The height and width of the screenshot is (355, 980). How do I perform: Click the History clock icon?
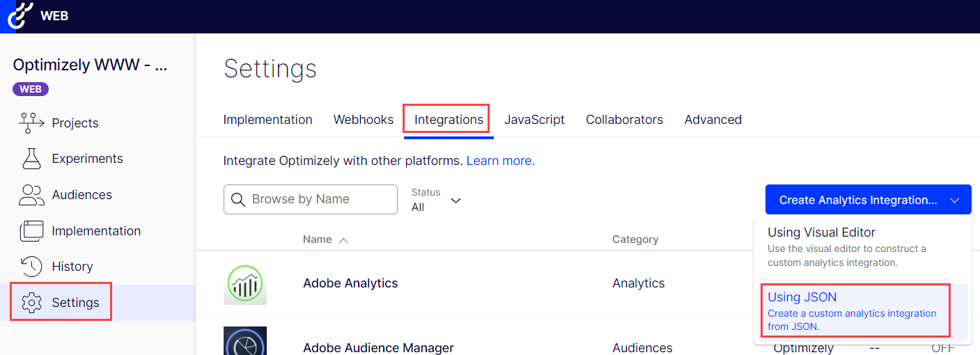tap(31, 267)
